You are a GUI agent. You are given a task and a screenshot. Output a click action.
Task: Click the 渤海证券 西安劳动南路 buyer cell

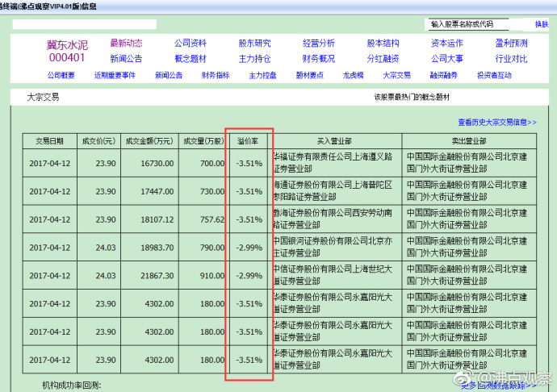(334, 219)
